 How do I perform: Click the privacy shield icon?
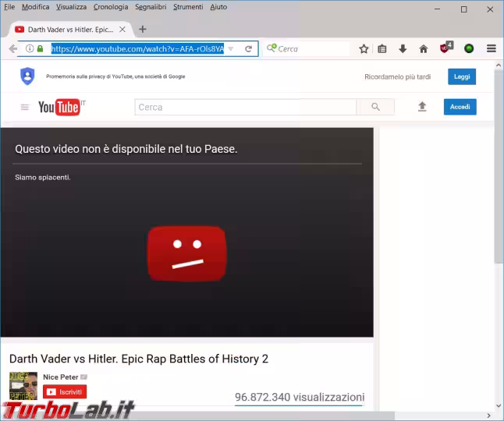tap(27, 76)
